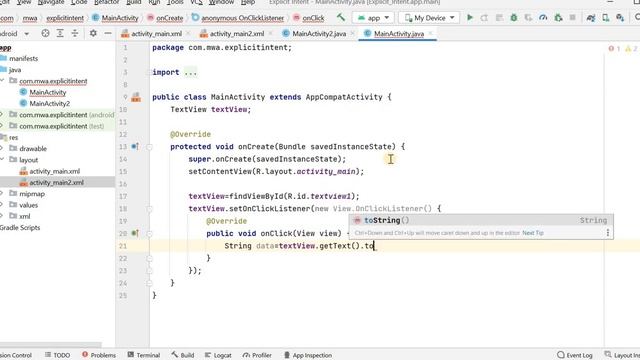Collapse the com.mwa.explicitintent package node
The width and height of the screenshot is (640, 360).
click(2, 81)
